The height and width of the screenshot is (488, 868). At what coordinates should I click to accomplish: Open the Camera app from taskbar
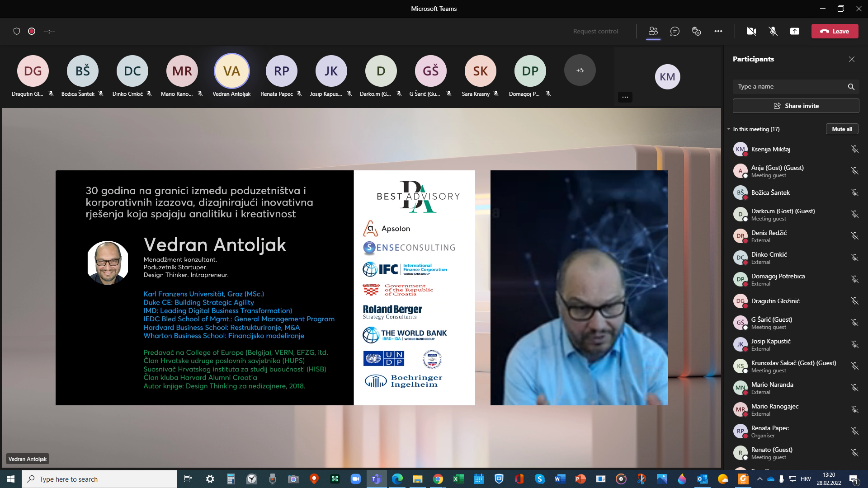[x=293, y=479]
